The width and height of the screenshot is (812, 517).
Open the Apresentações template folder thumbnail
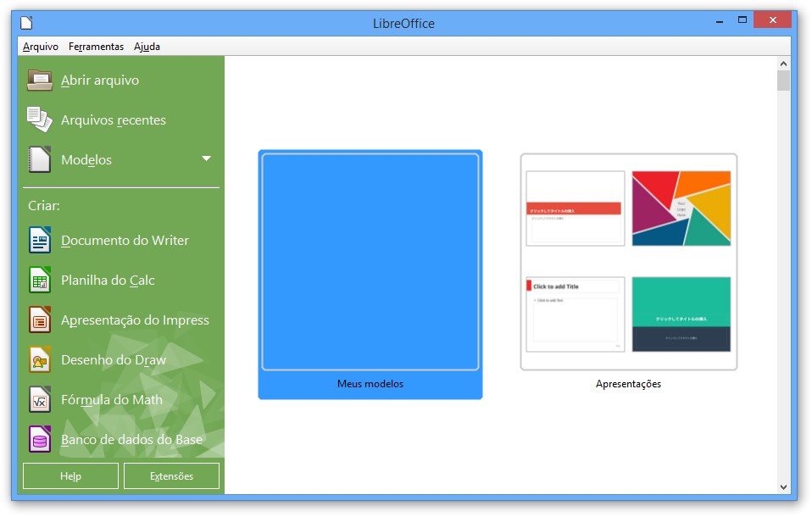pyautogui.click(x=629, y=262)
